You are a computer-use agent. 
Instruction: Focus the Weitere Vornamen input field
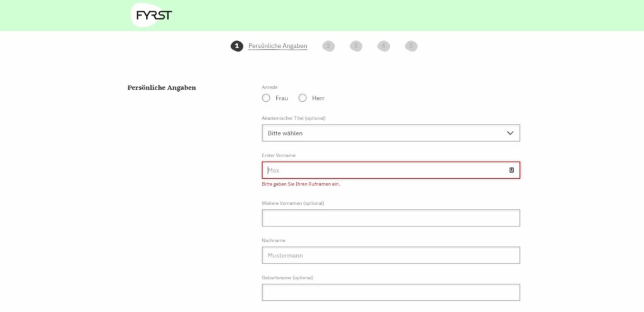391,218
